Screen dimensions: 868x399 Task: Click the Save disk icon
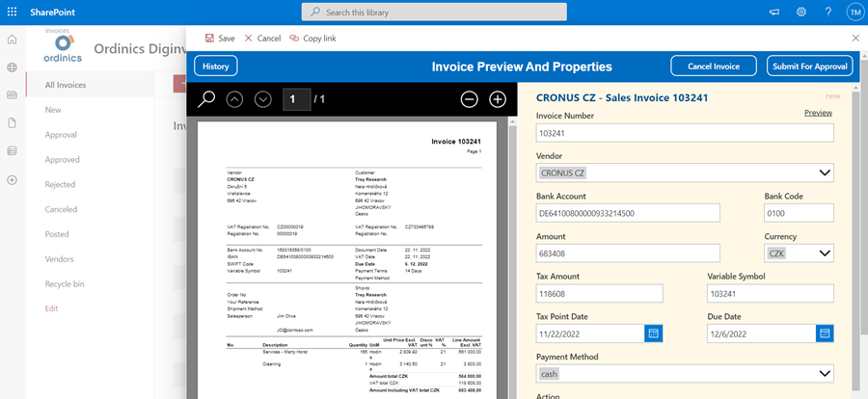point(209,39)
